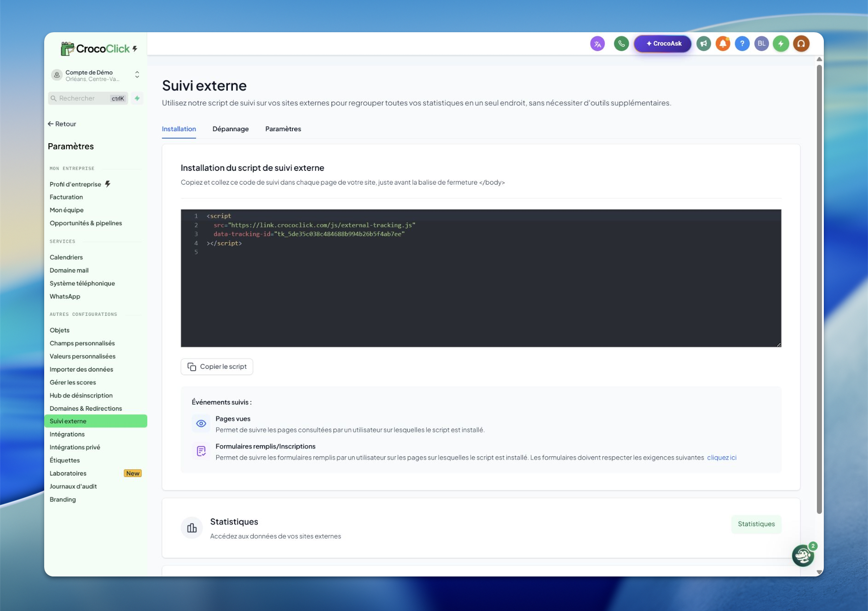Click the Rechercher search field

pyautogui.click(x=88, y=98)
